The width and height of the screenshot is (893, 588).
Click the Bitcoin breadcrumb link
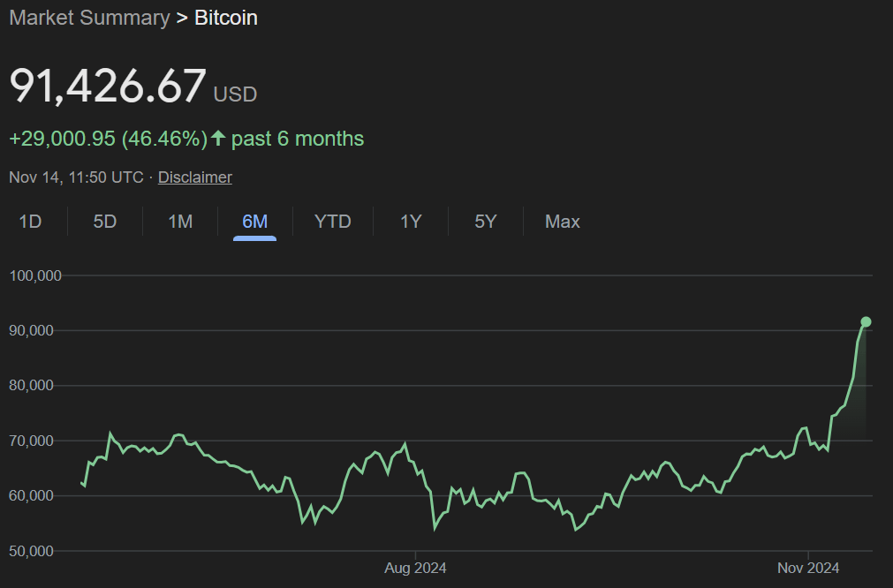point(225,18)
